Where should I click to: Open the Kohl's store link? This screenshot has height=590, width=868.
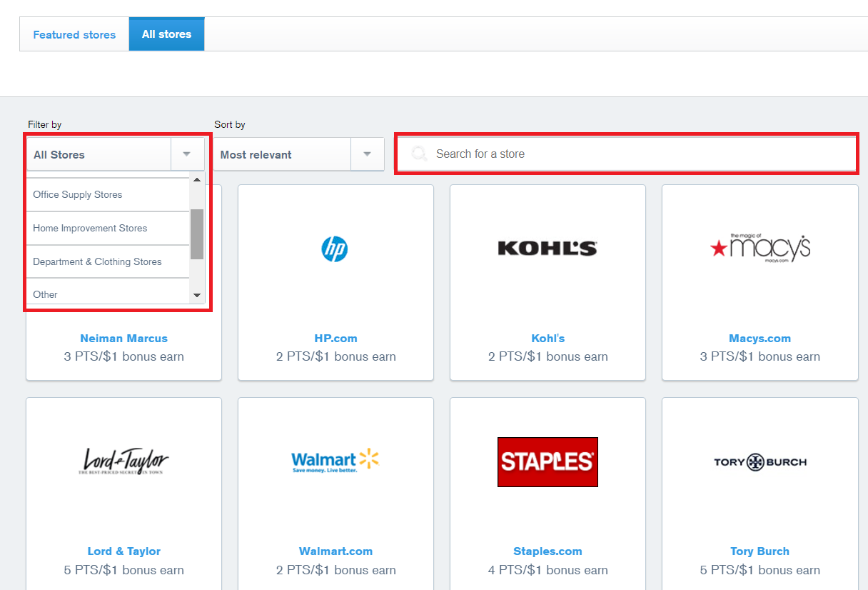[548, 339]
